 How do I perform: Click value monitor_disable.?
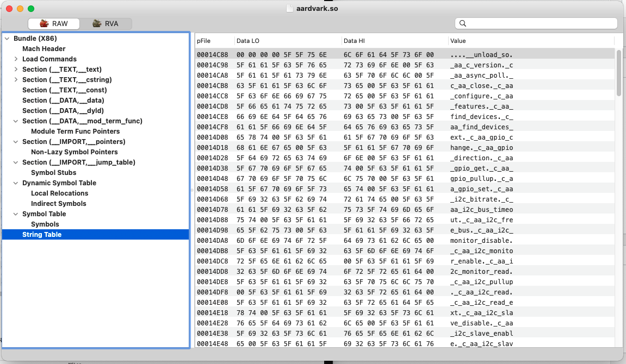481,241
